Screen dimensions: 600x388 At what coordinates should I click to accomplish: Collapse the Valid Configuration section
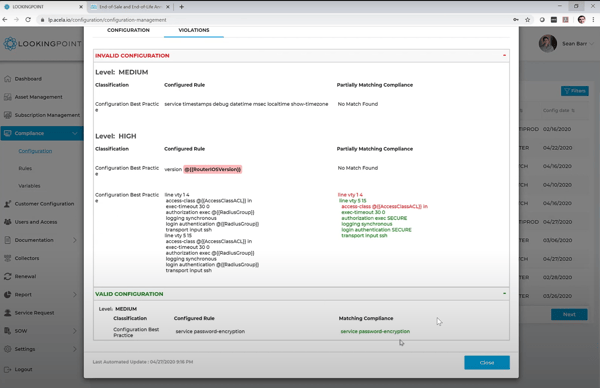point(504,293)
